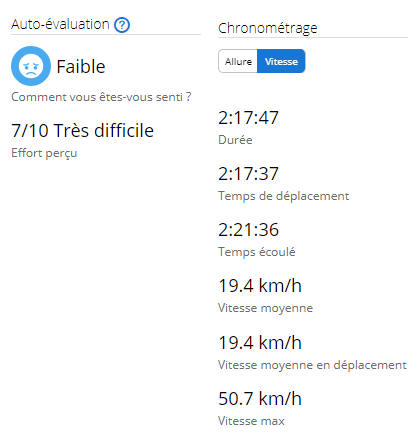
Task: Click the Comment vous êtes-vous senti text
Action: click(101, 97)
